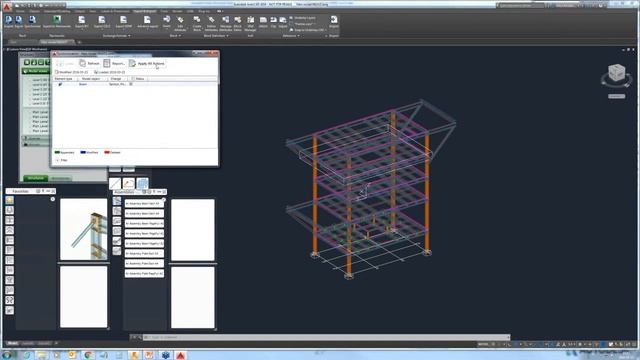Click the Refresh button in the dialog
Image resolution: width=640 pixels, height=360 pixels.
point(89,63)
